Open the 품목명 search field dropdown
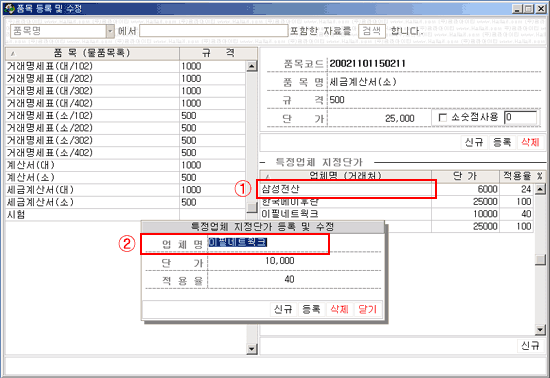This screenshot has width=550, height=378. coord(110,32)
